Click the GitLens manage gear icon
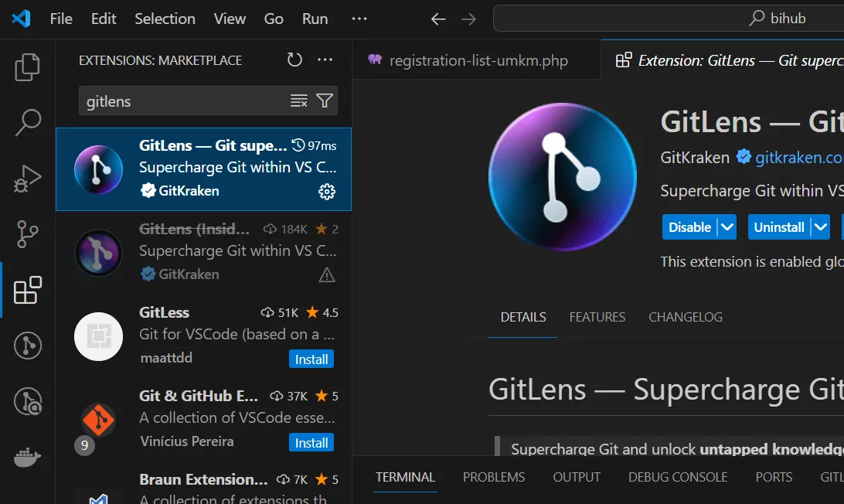The height and width of the screenshot is (504, 844). point(327,192)
